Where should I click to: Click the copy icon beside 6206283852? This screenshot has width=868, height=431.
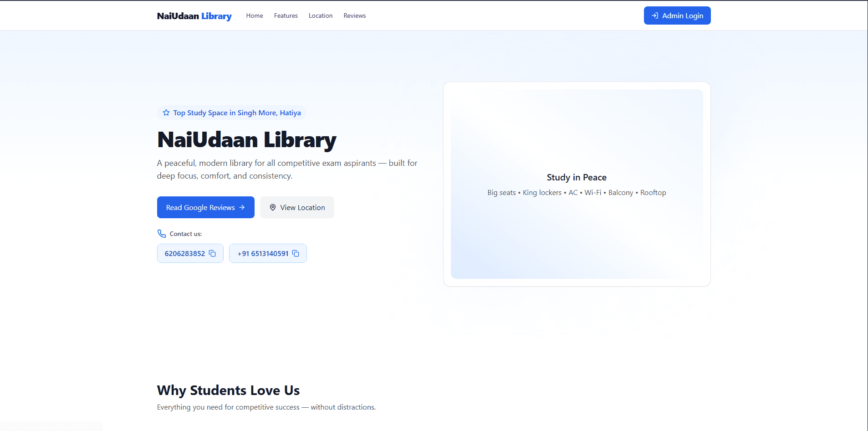(x=212, y=253)
